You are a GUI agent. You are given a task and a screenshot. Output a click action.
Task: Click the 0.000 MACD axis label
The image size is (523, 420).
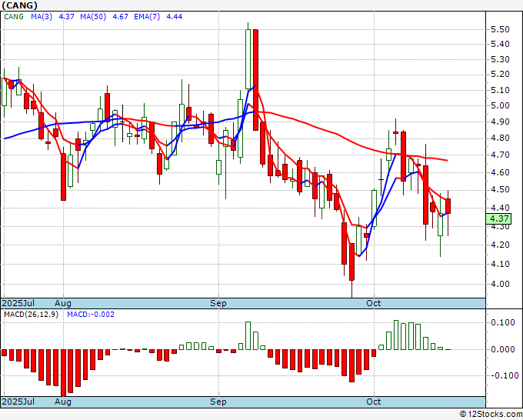(x=503, y=349)
